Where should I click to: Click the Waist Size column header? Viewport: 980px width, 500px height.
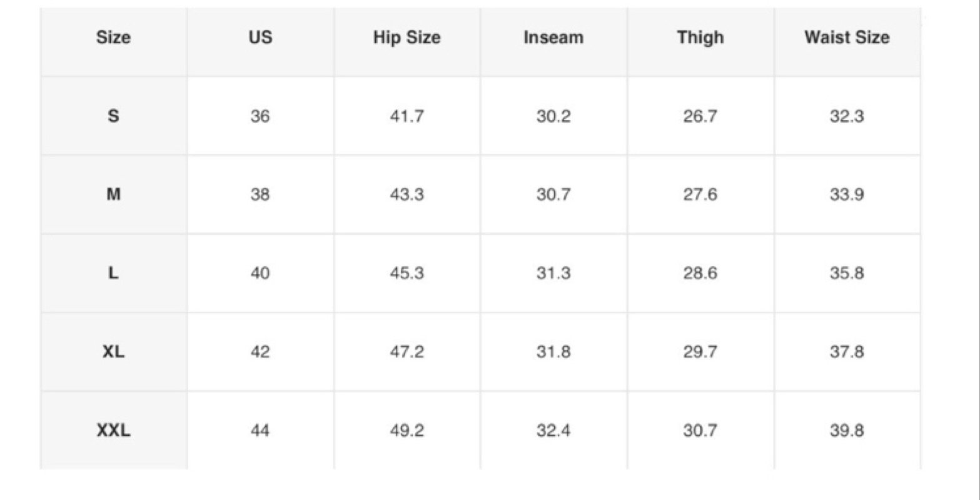coord(847,37)
